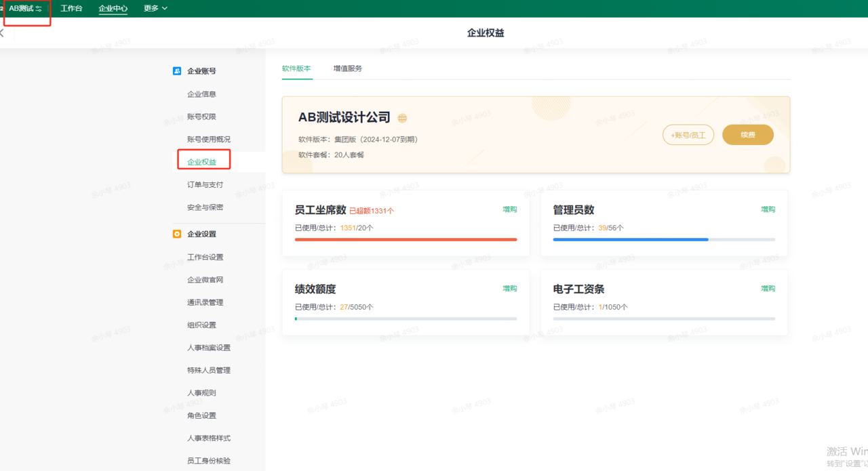
Task: Click 增购 for 绩效额度
Action: coord(509,289)
